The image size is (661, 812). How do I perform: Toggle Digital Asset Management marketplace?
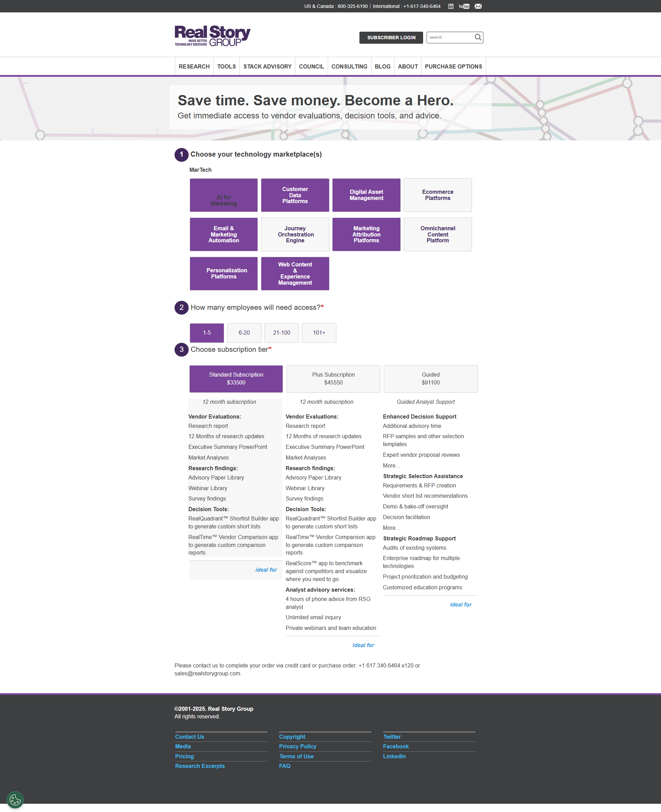[366, 195]
